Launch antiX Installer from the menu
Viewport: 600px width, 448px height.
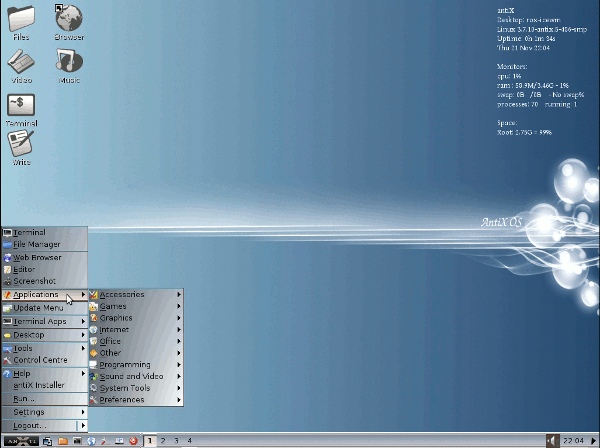click(x=45, y=385)
